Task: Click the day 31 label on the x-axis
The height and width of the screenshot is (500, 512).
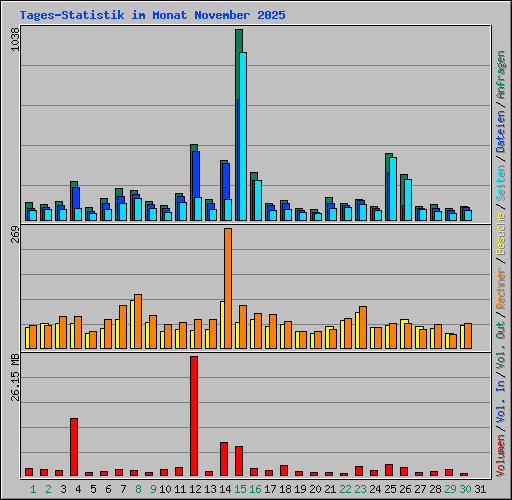Action: pos(480,489)
